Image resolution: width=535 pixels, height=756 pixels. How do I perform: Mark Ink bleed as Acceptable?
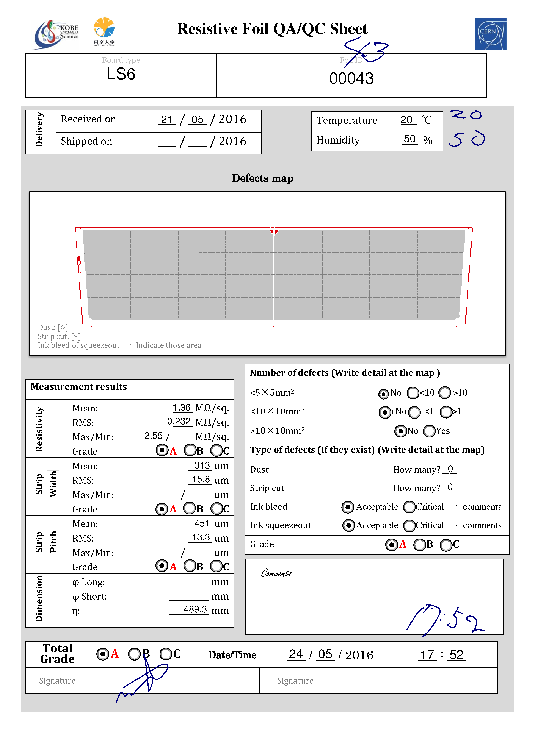tap(348, 507)
